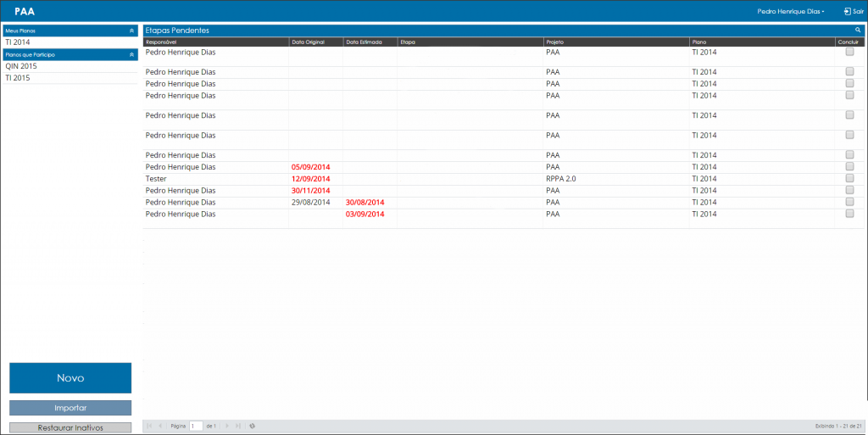868x435 pixels.
Task: Collapse the Planos que Participo panel
Action: pos(131,55)
